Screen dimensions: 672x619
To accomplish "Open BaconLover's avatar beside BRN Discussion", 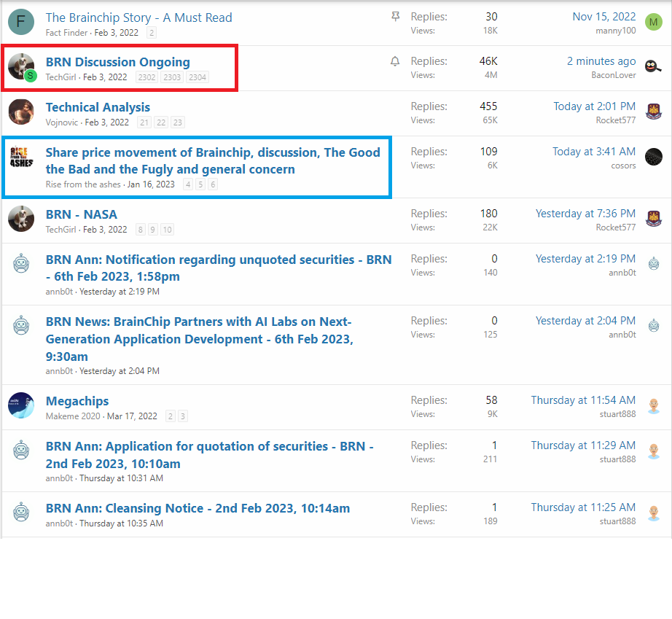I will (653, 67).
